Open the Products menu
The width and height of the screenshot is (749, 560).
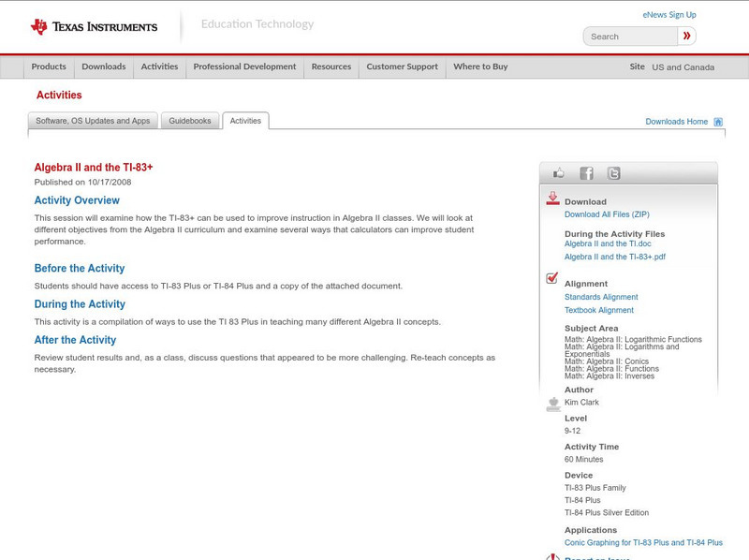49,66
